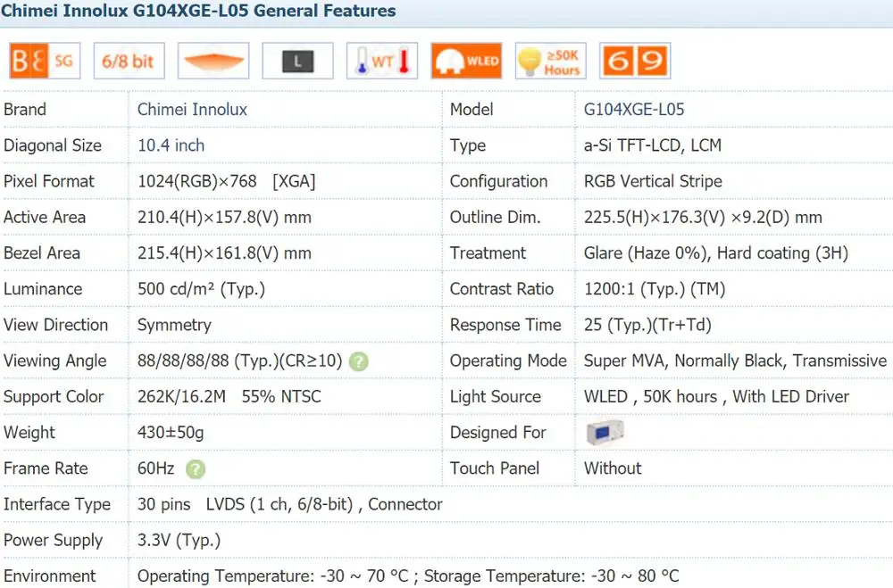Click the BE SG badge icon
The width and height of the screenshot is (893, 588).
coord(45,61)
